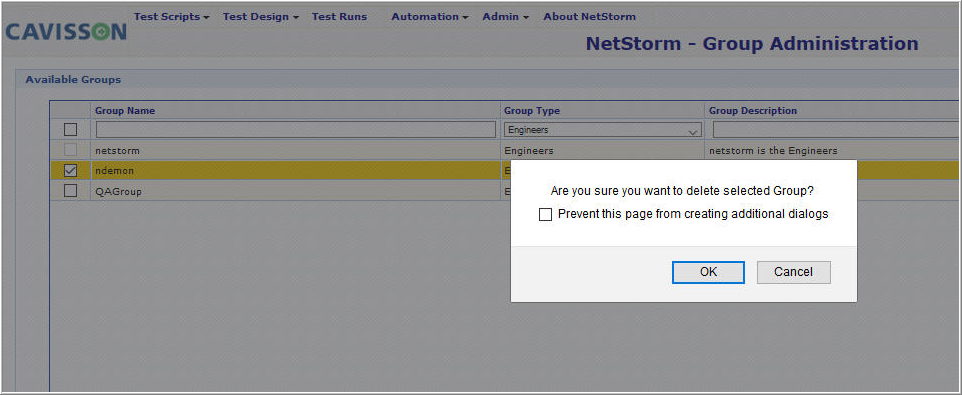This screenshot has height=395, width=962.
Task: Open the Test Design menu
Action: [261, 17]
